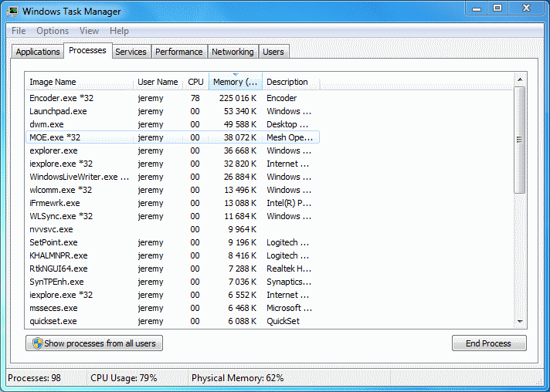Click the Encoder description cell
This screenshot has height=392, width=550.
[282, 98]
